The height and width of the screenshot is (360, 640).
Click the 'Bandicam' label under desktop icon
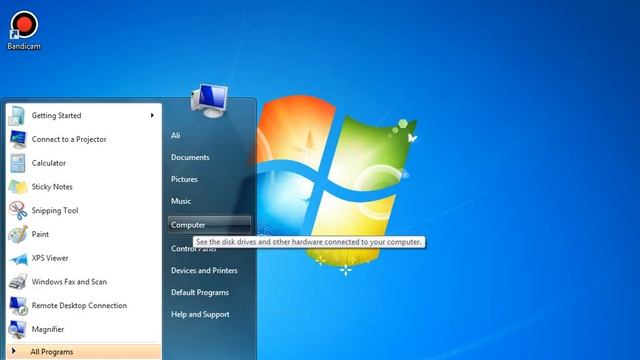pyautogui.click(x=24, y=47)
